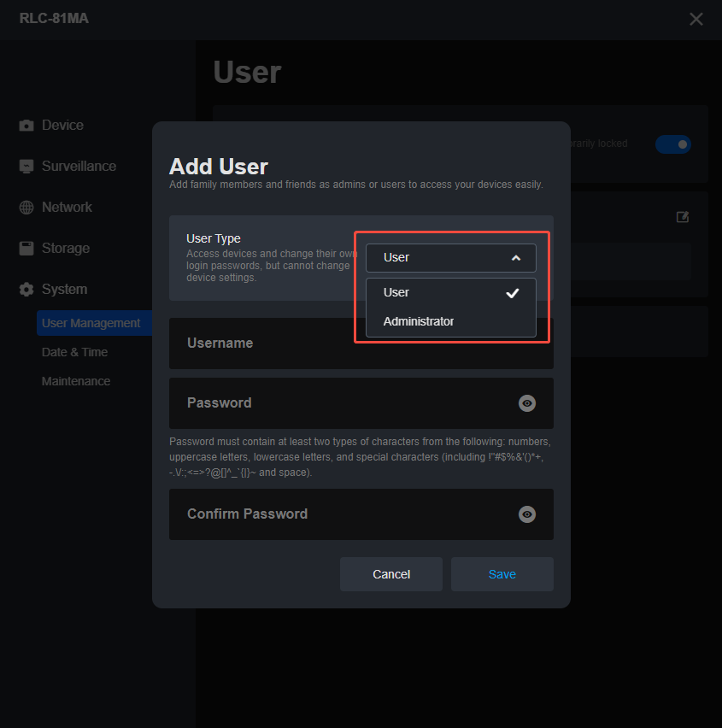Open Date & Time settings
Image resolution: width=722 pixels, height=728 pixels.
click(x=74, y=352)
